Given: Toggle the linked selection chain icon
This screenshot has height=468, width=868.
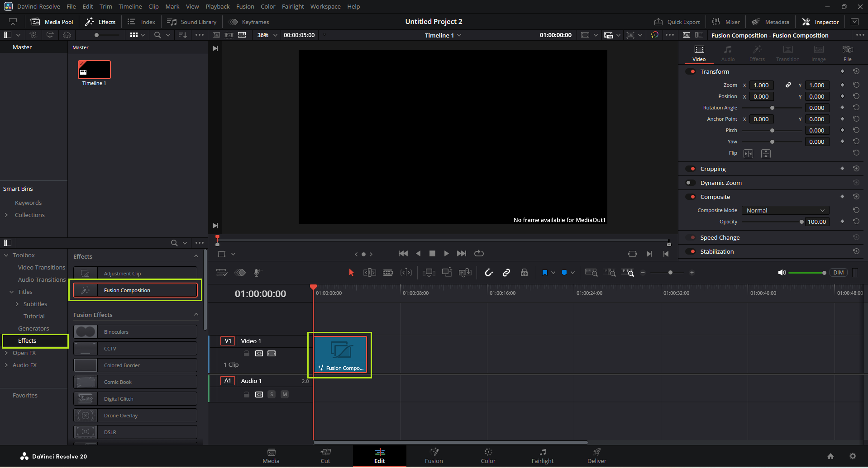Looking at the screenshot, I should pos(506,273).
